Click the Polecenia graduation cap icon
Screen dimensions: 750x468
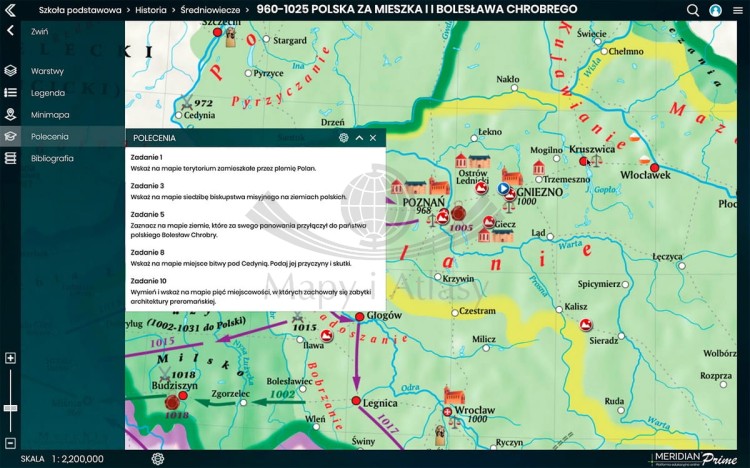point(10,136)
